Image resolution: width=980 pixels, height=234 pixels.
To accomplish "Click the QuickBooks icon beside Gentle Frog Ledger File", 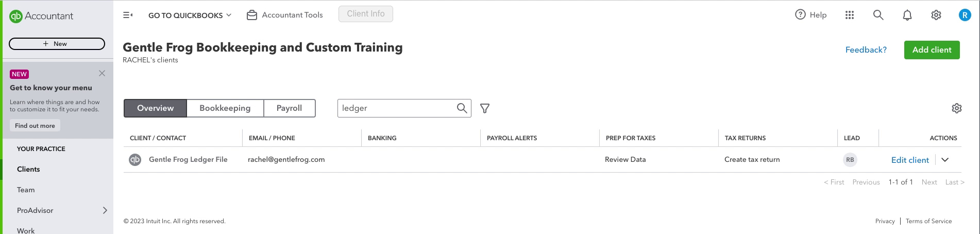I will coord(135,160).
